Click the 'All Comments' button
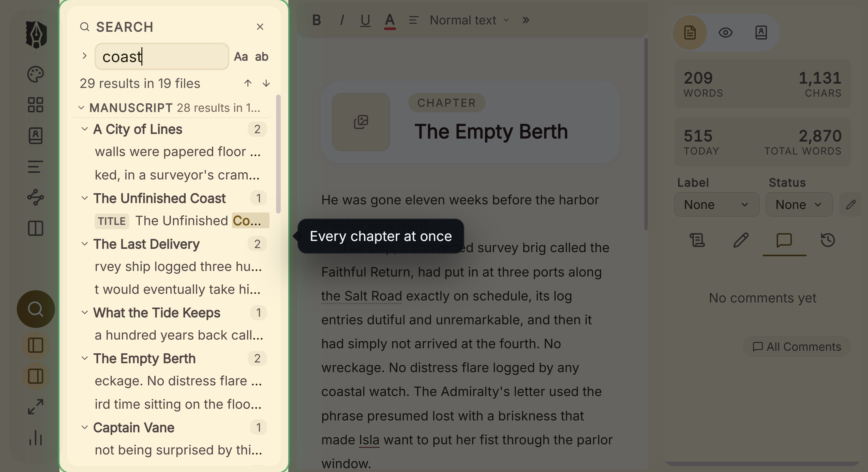The height and width of the screenshot is (472, 868). 797,347
